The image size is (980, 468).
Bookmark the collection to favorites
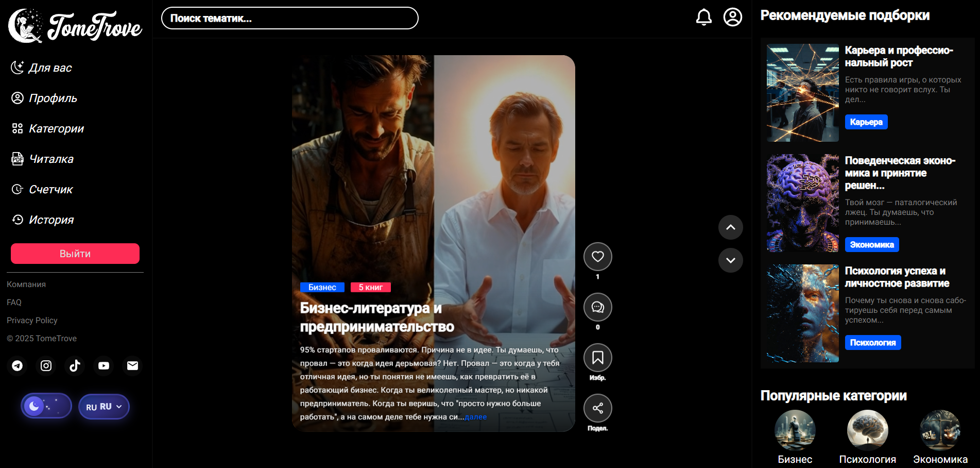click(597, 358)
